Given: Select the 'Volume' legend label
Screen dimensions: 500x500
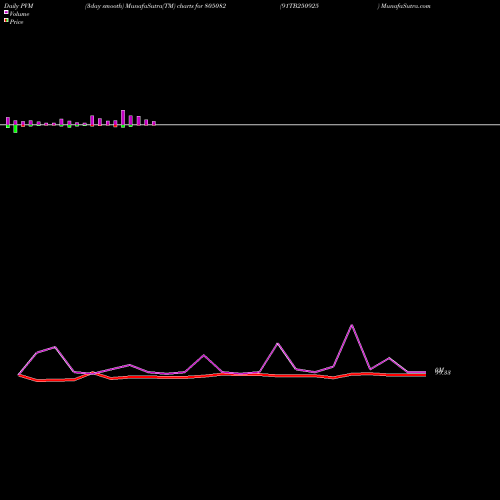Looking at the screenshot, I should 19,14.
